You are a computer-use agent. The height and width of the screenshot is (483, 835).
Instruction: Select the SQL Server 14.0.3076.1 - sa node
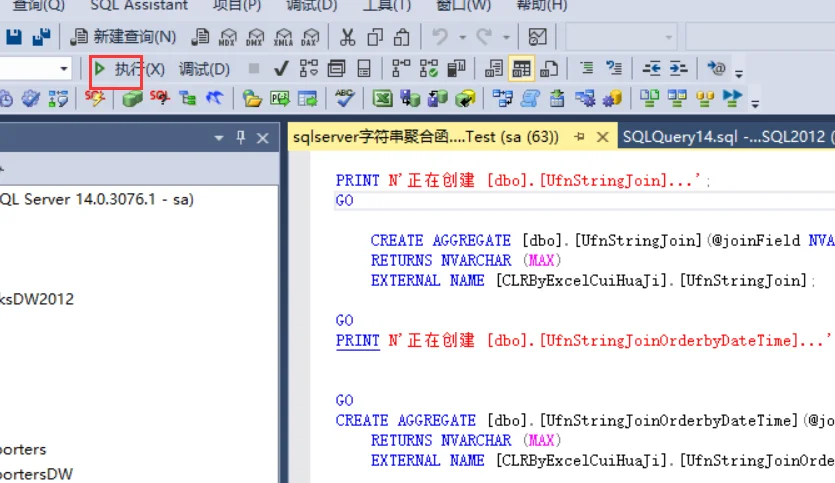(97, 199)
